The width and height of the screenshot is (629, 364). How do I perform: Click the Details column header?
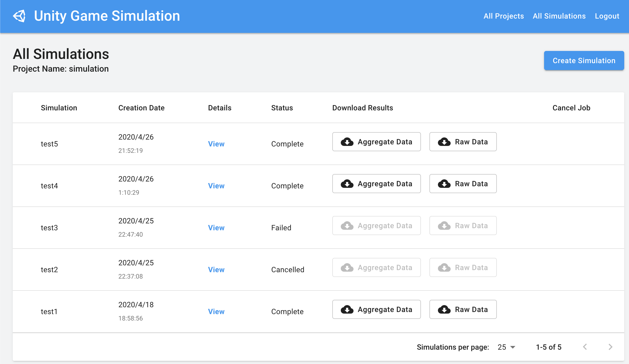[219, 108]
